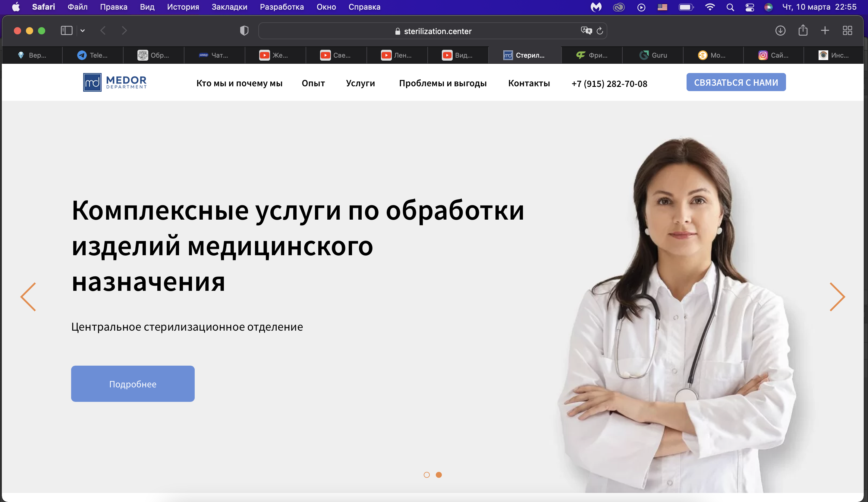This screenshot has width=868, height=502.
Task: Open the История menu
Action: pos(183,7)
